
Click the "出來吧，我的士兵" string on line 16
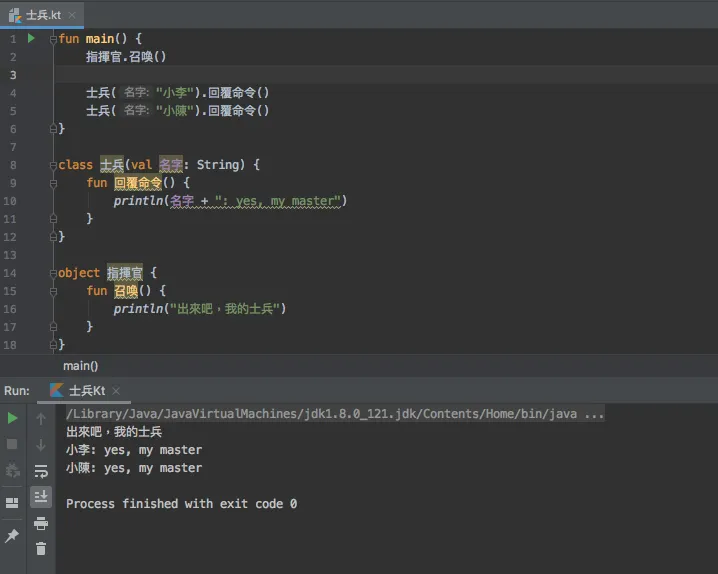coord(225,309)
